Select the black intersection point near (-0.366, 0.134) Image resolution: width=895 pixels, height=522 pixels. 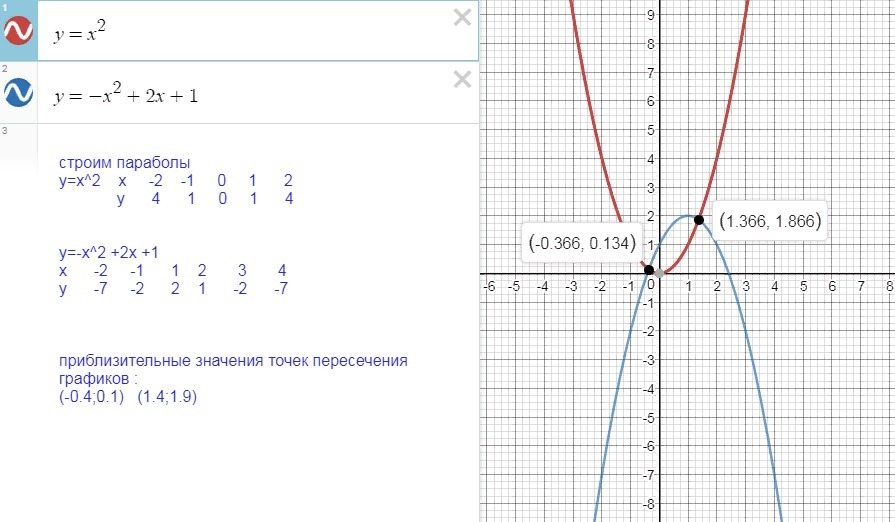648,270
